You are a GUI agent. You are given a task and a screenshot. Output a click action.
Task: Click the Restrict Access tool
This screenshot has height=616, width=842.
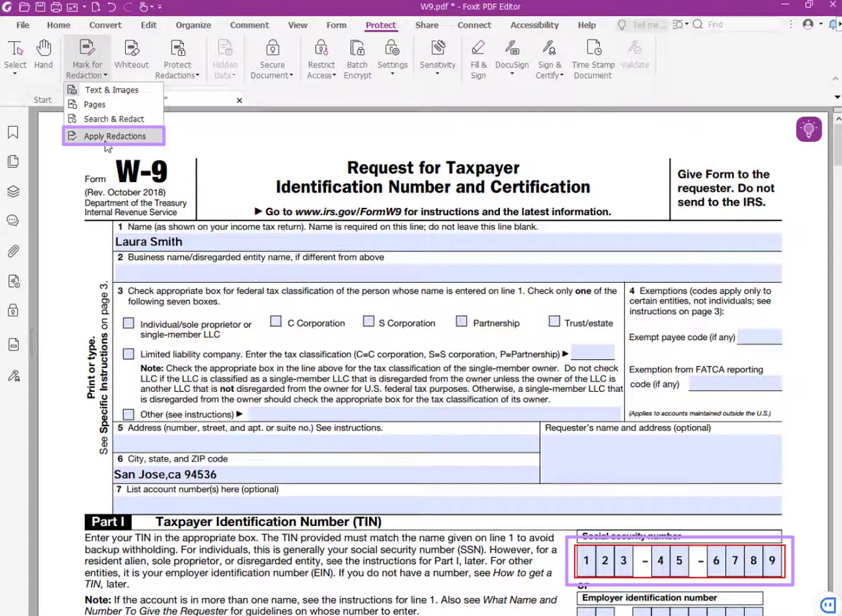(x=321, y=57)
